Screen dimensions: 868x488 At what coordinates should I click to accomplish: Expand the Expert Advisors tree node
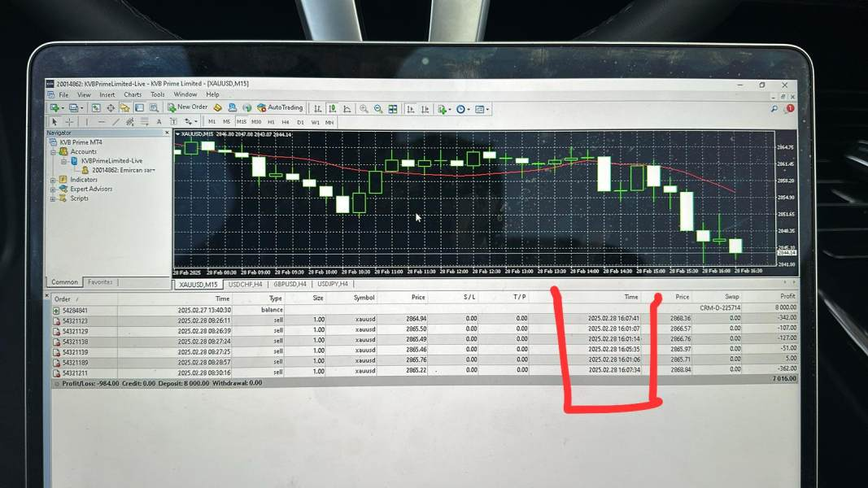pos(53,190)
